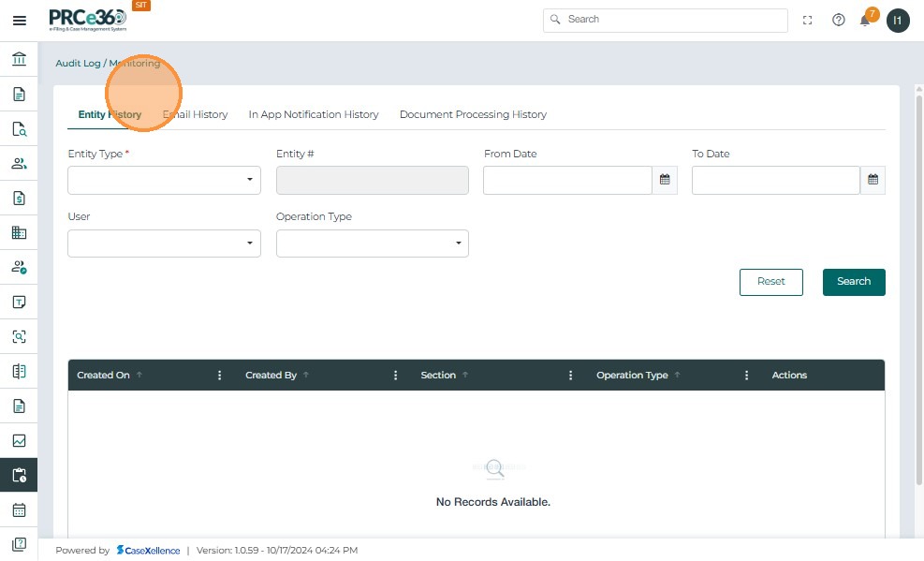This screenshot has height=561, width=924.
Task: Toggle fullscreen mode icon
Action: tap(807, 20)
